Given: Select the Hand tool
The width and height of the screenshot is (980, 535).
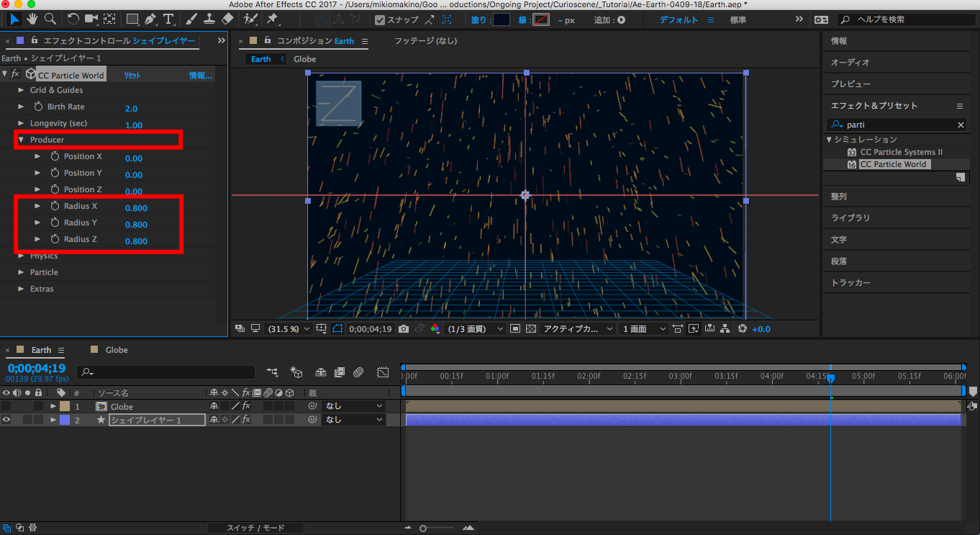Looking at the screenshot, I should [32, 19].
